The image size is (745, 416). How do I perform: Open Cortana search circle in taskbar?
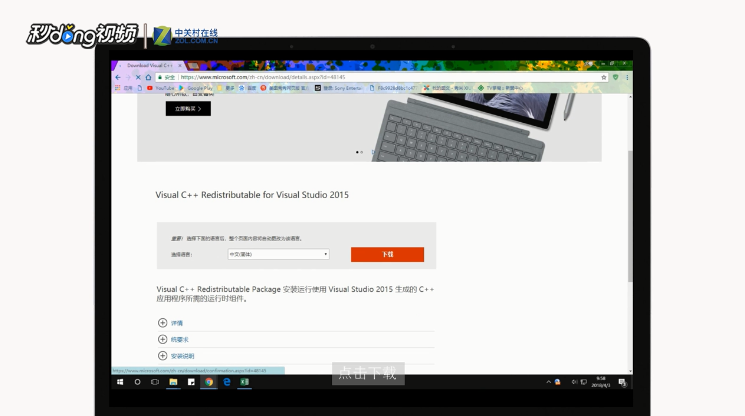(137, 382)
